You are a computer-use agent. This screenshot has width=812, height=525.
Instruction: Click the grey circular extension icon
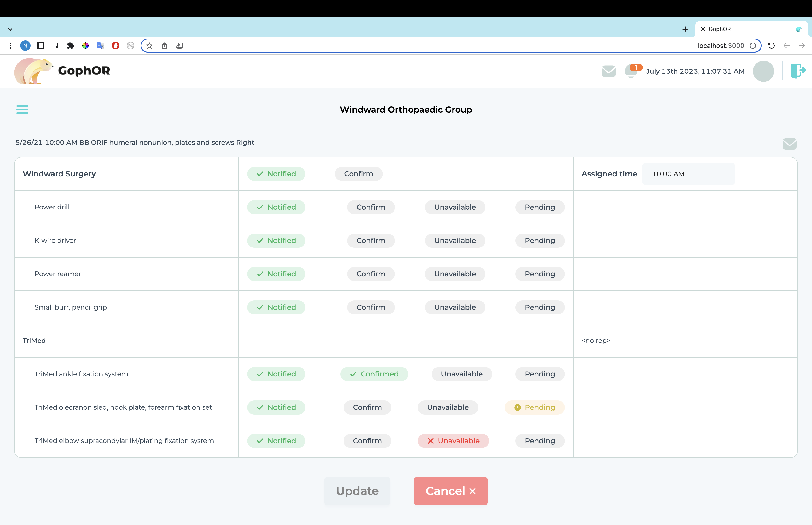click(130, 46)
